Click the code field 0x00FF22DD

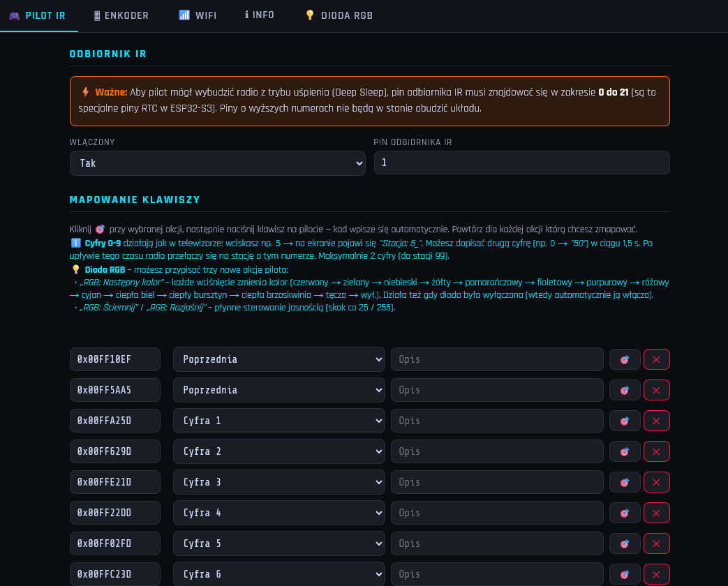115,513
